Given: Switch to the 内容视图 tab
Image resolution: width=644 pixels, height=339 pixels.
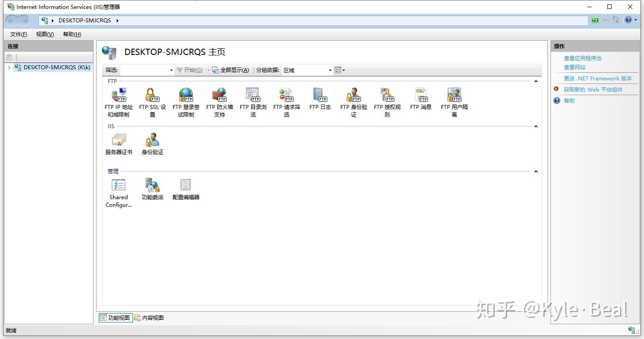Looking at the screenshot, I should click(149, 318).
